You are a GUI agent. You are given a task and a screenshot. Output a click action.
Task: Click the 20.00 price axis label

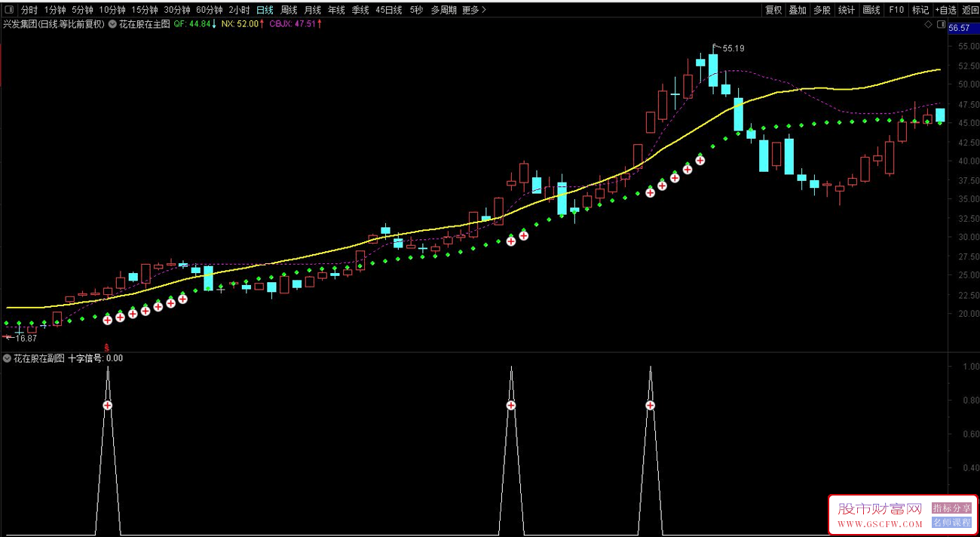pyautogui.click(x=968, y=314)
